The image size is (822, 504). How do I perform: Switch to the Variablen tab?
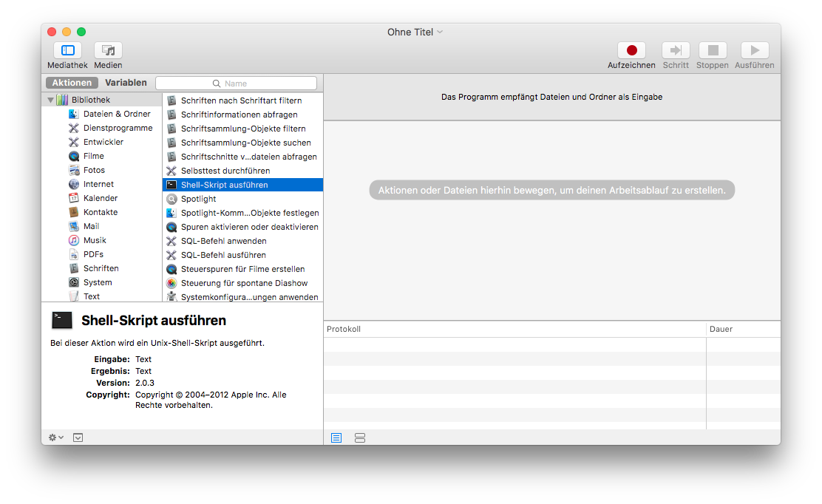pos(126,83)
